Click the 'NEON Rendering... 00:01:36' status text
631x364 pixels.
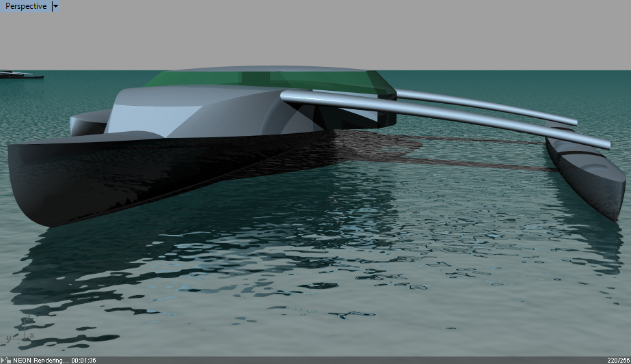(54, 361)
